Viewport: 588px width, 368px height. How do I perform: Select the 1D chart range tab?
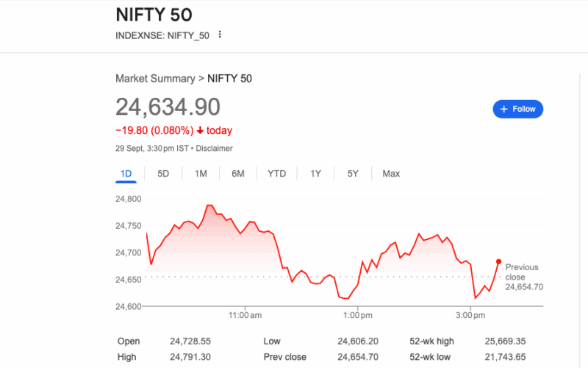126,174
